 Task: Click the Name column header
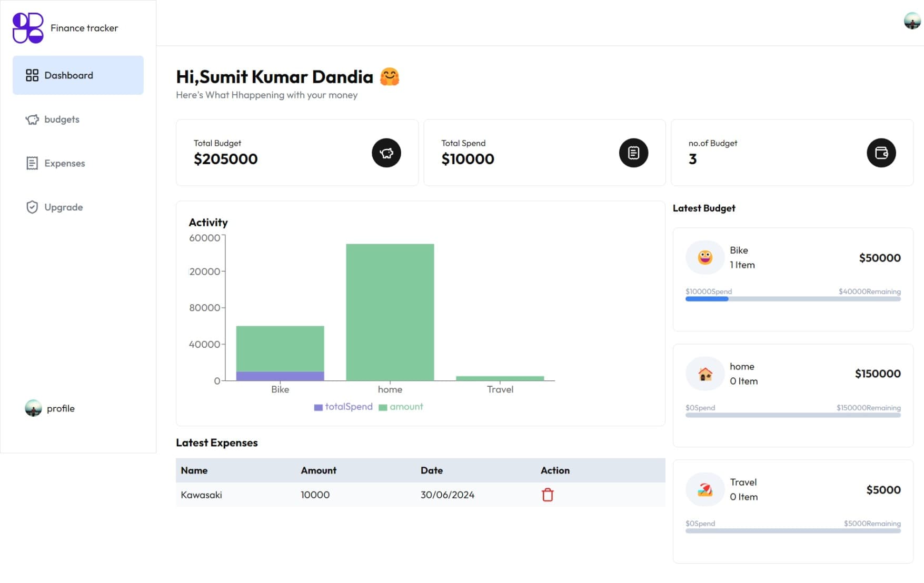(x=194, y=470)
